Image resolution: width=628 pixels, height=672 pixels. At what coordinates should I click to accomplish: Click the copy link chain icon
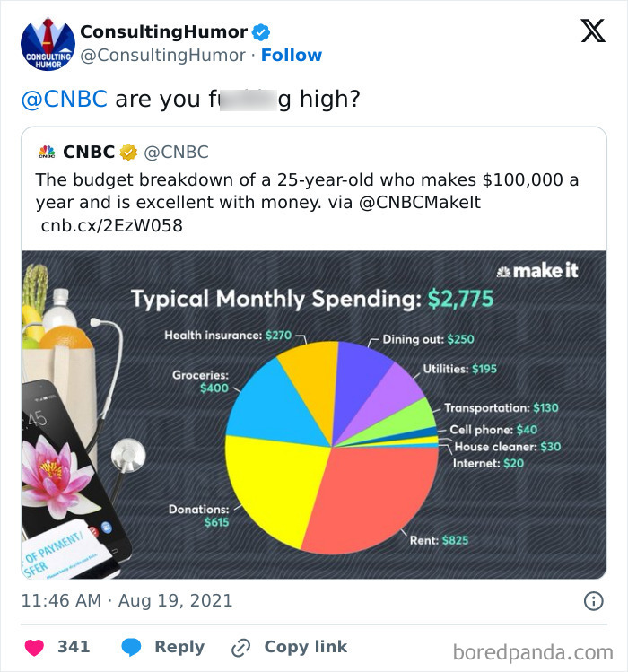(x=240, y=647)
